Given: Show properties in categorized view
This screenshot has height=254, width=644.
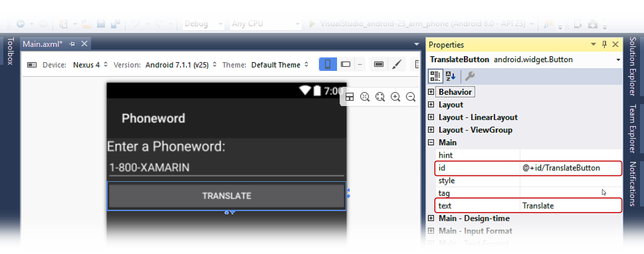Looking at the screenshot, I should coord(435,76).
